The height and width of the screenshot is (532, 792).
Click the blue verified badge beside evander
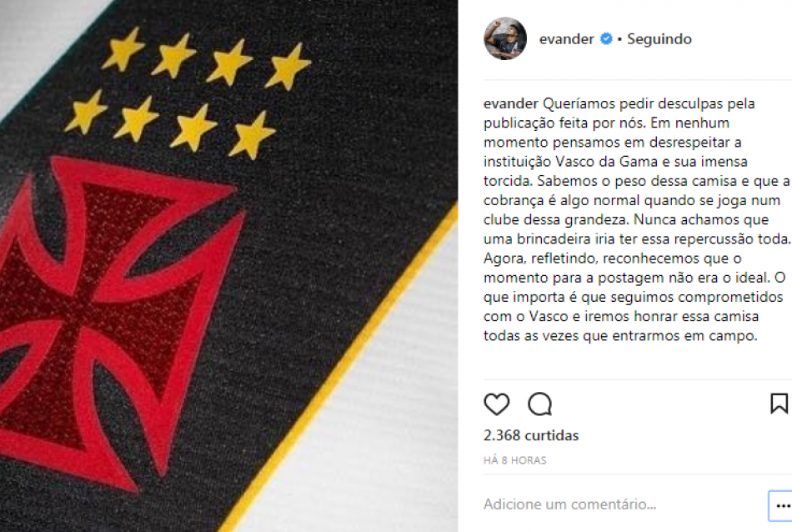pos(606,39)
